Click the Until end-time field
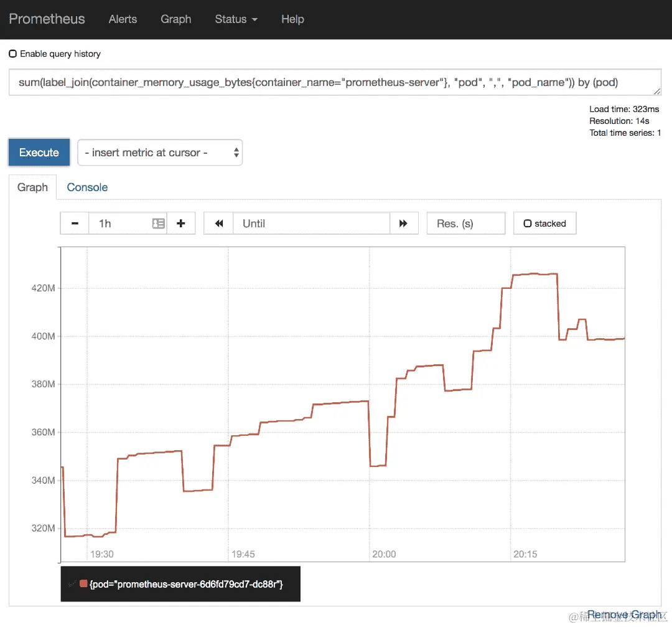Viewport: 672px width, 627px height. click(311, 224)
